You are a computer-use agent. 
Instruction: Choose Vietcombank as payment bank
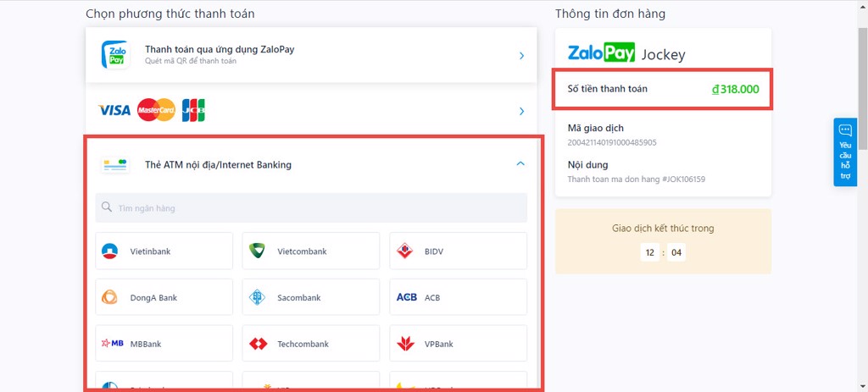311,251
